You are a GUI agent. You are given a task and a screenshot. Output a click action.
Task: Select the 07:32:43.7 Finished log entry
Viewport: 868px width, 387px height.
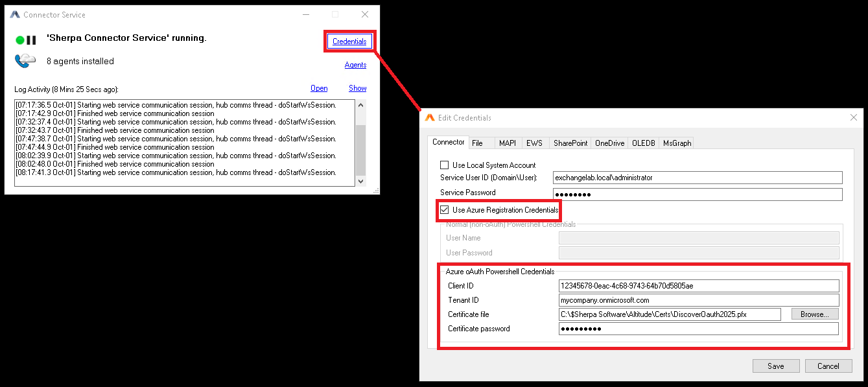pos(115,130)
